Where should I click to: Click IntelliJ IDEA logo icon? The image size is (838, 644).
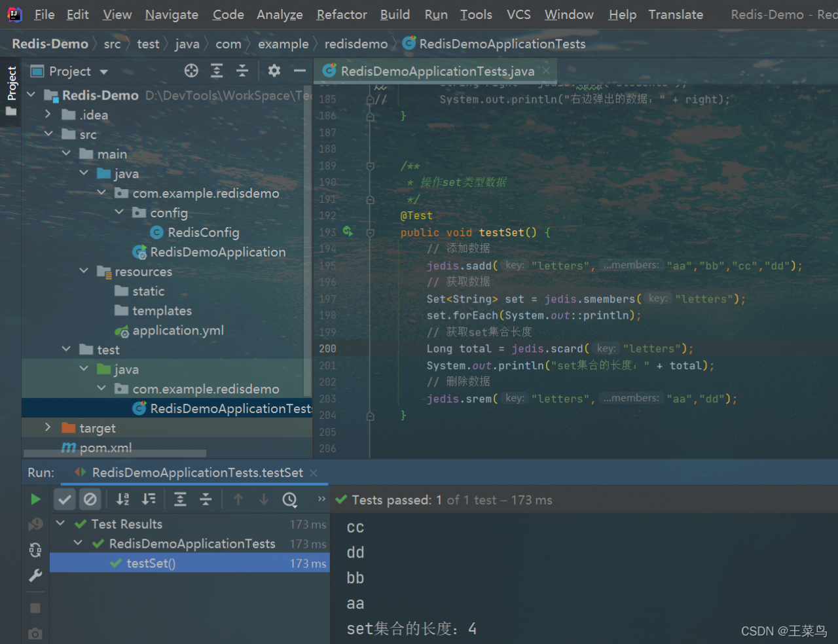click(14, 14)
